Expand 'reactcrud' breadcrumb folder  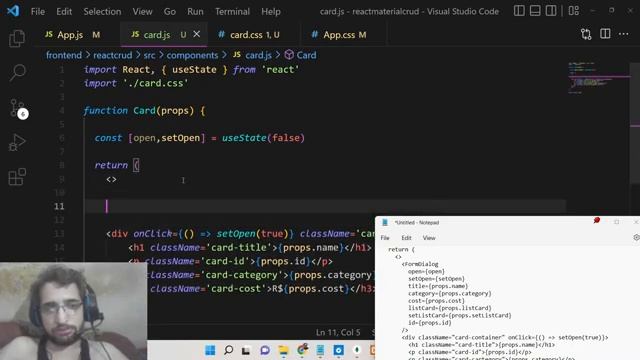[x=113, y=55]
